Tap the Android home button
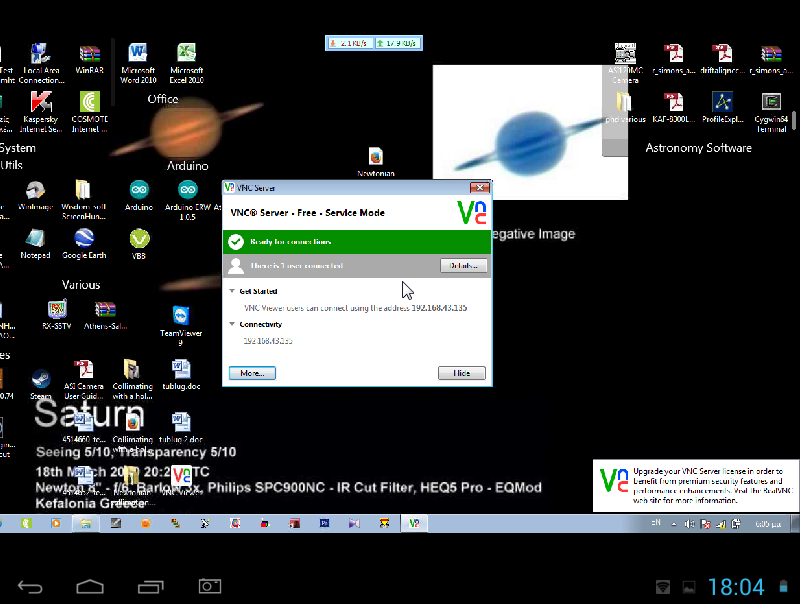The image size is (800, 604). [x=90, y=587]
